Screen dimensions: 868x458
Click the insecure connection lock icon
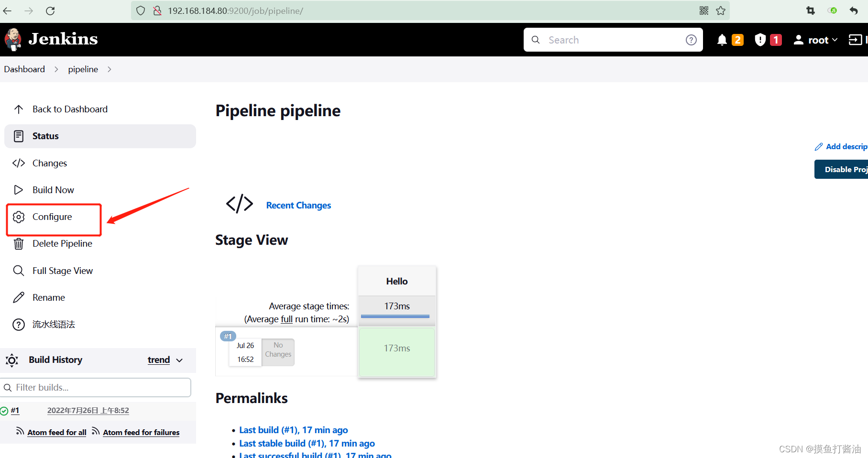coord(157,11)
